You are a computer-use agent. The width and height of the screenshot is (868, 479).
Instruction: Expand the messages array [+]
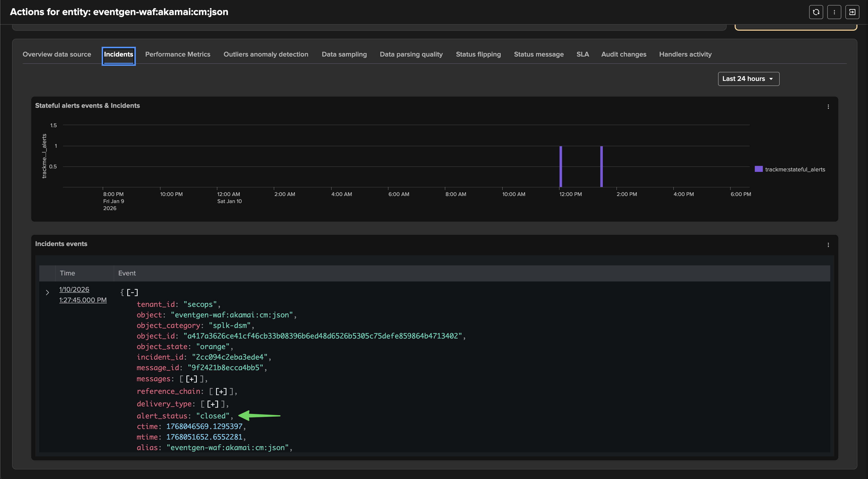tap(191, 379)
